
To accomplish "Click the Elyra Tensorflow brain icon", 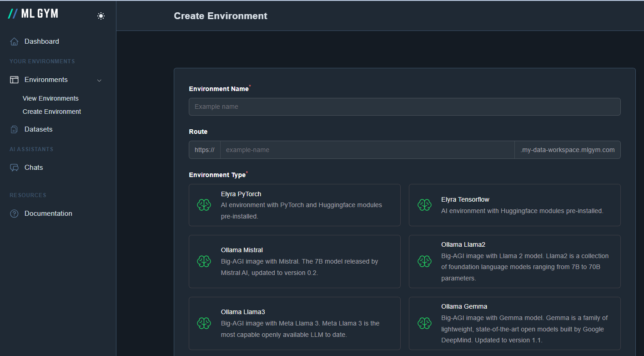I will (x=424, y=205).
